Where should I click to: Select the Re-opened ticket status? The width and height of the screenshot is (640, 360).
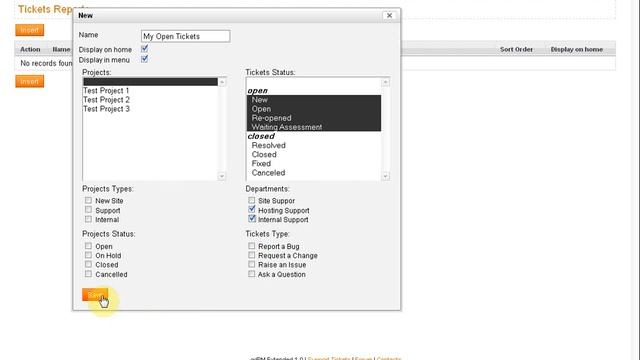[313, 118]
